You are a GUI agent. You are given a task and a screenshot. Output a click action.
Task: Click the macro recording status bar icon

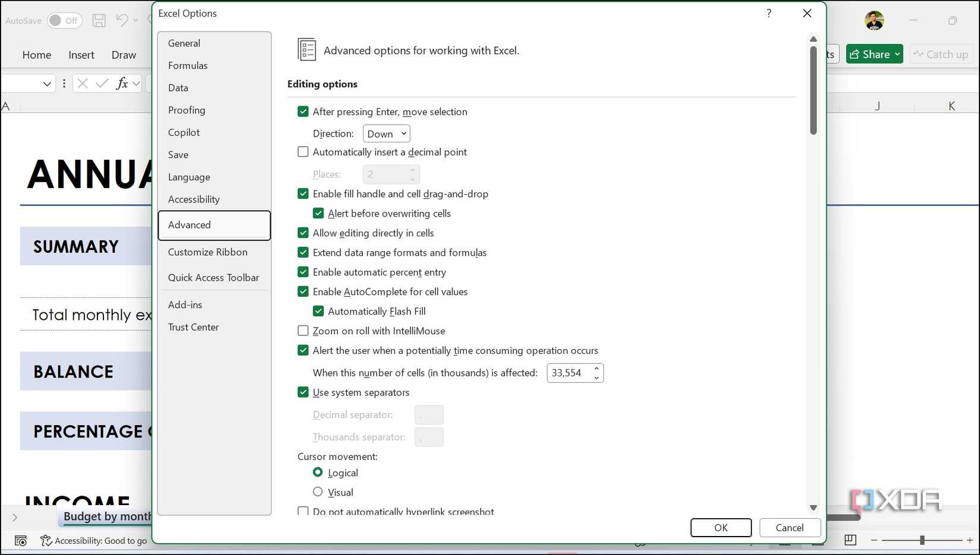(21, 541)
